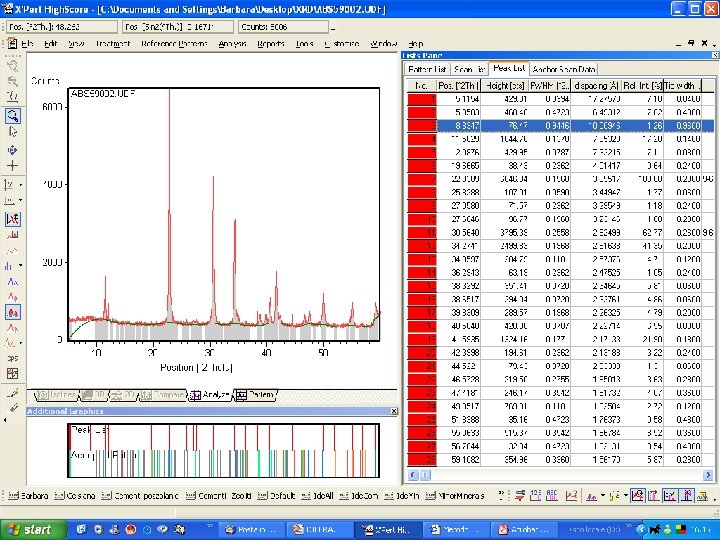Switch to the Scan List tab
The width and height of the screenshot is (720, 540).
coord(469,69)
